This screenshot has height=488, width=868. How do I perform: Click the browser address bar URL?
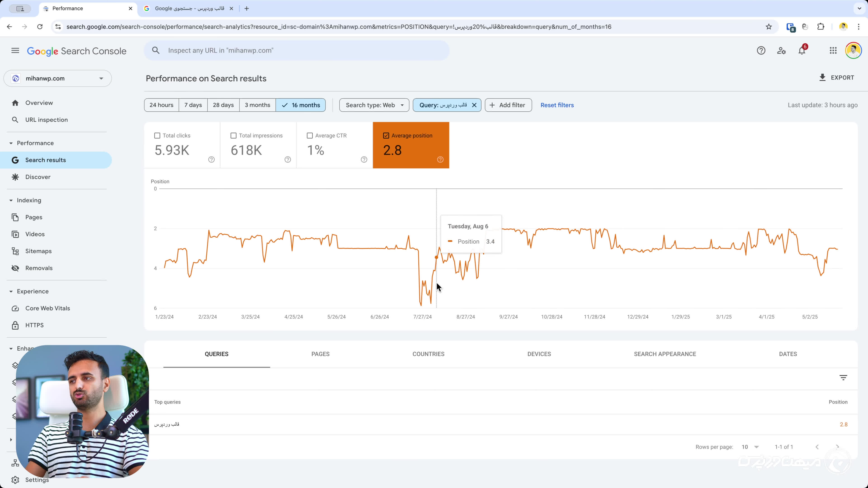[x=339, y=27]
